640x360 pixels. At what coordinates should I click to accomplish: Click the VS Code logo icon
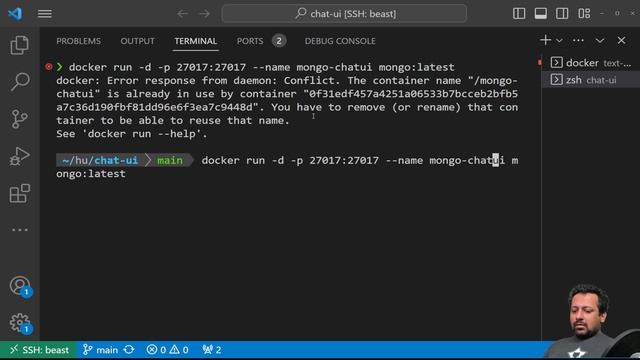(15, 13)
